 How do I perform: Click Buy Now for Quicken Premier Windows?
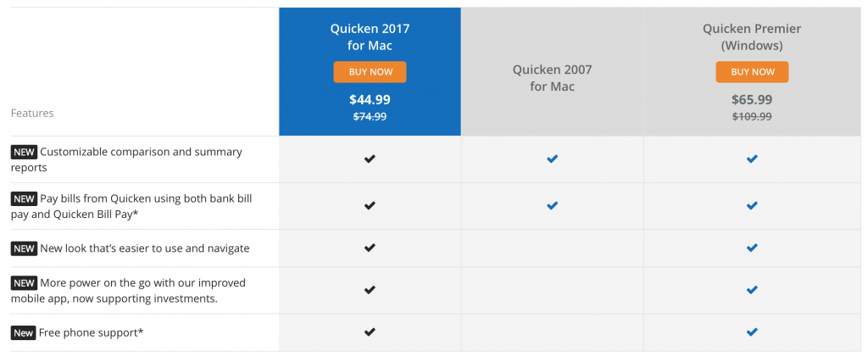click(752, 72)
